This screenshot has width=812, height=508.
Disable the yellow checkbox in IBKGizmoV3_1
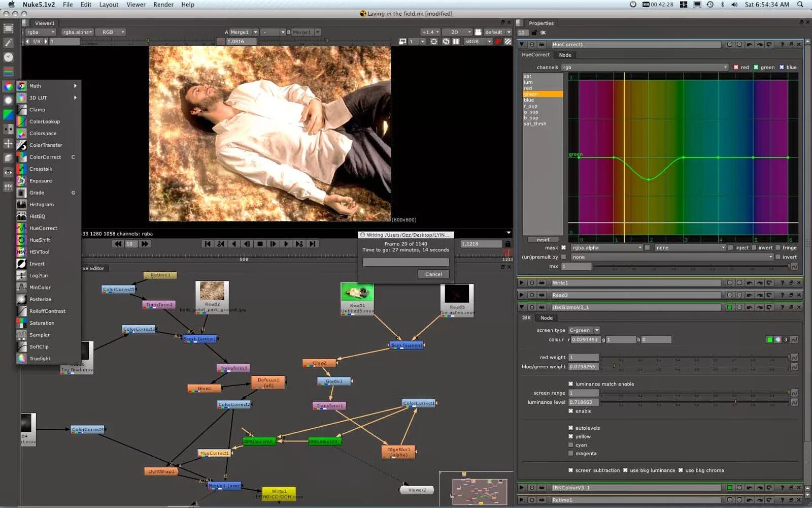point(571,436)
